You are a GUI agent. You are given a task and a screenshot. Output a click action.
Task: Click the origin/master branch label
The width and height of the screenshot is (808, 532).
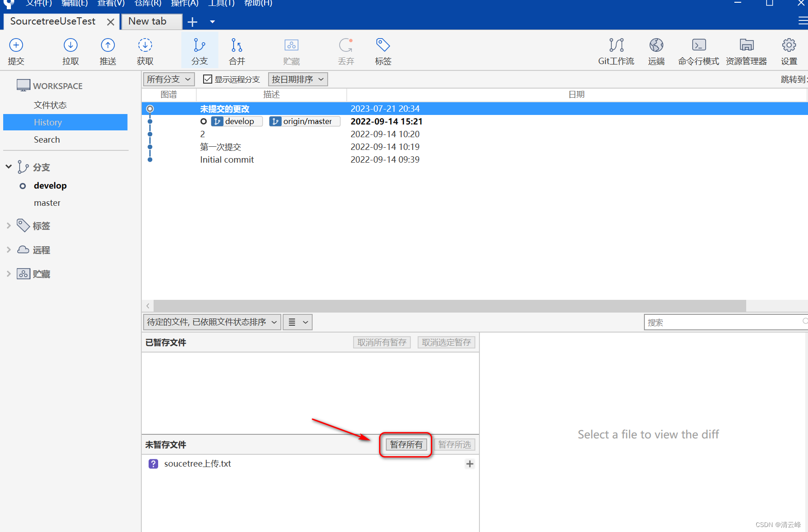pos(305,121)
